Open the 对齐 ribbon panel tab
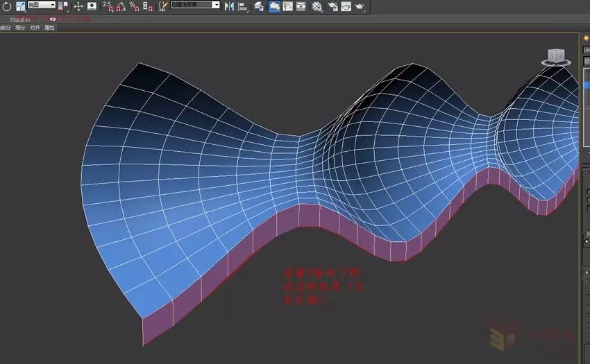Image resolution: width=590 pixels, height=364 pixels. [x=35, y=28]
